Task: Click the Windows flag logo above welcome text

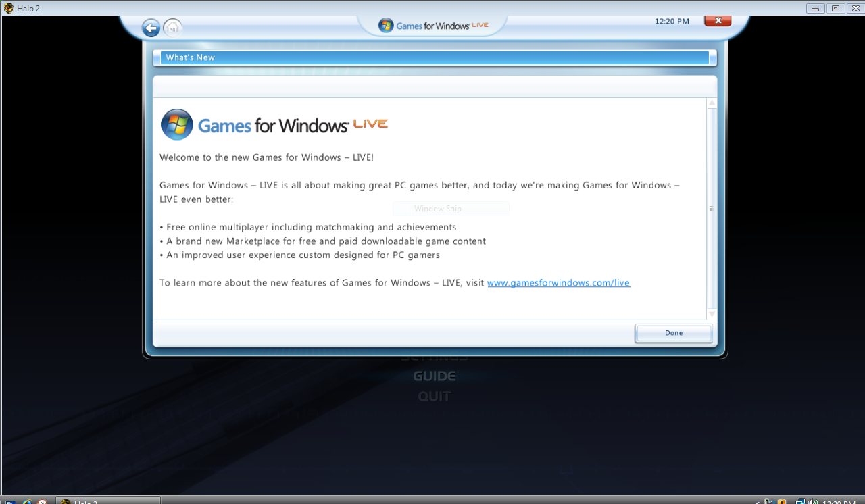Action: point(176,124)
